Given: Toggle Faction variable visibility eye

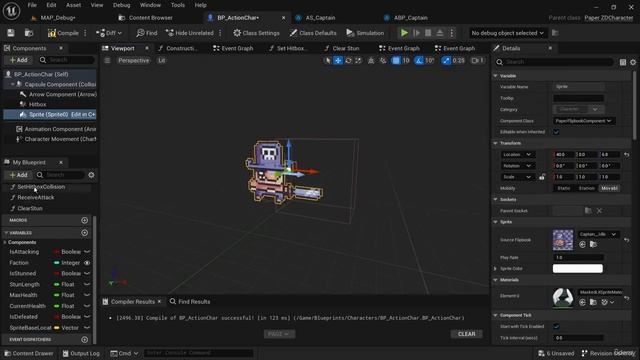Looking at the screenshot, I should coord(87,263).
